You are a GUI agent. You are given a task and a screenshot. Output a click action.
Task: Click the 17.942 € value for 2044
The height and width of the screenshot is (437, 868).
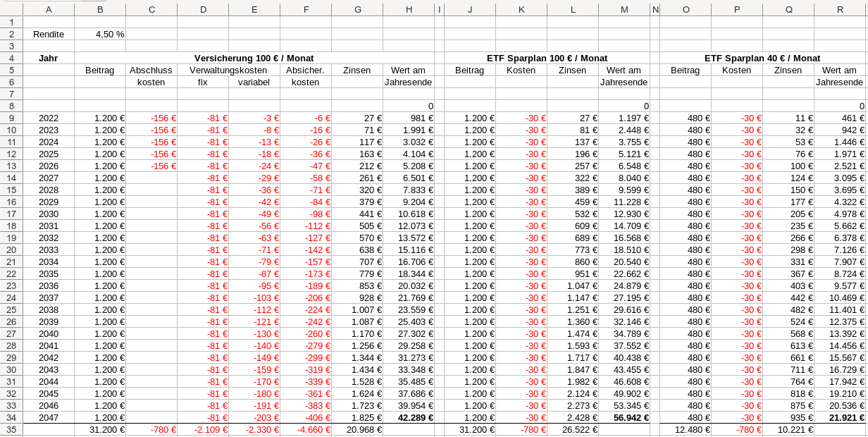pyautogui.click(x=840, y=381)
